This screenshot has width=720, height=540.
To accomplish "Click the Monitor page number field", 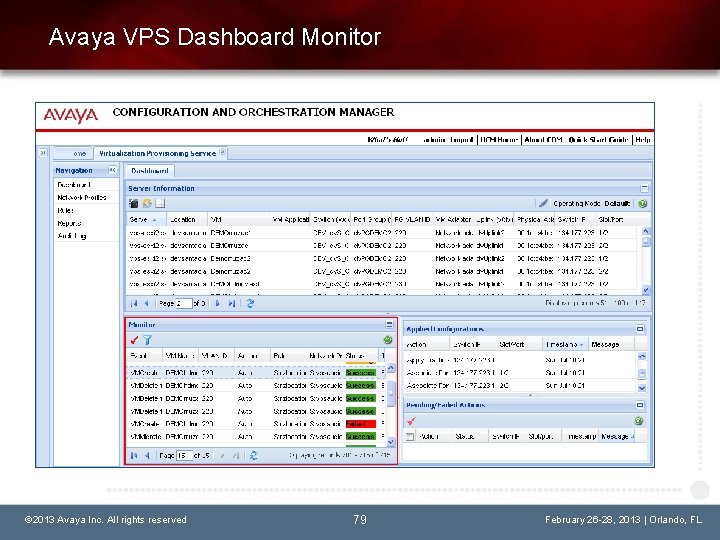I will click(x=184, y=456).
